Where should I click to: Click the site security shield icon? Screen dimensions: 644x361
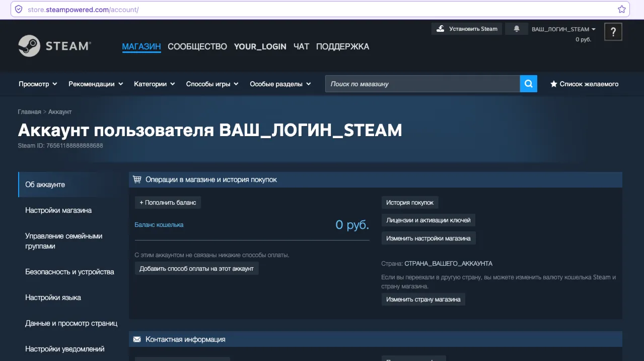19,9
